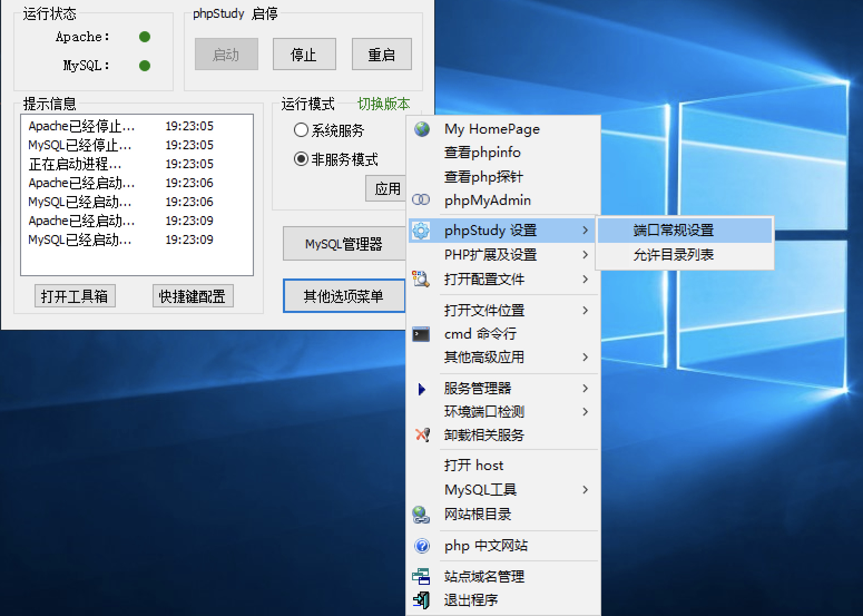This screenshot has width=863, height=616.
Task: Open the 打开 host menu entry
Action: point(503,465)
